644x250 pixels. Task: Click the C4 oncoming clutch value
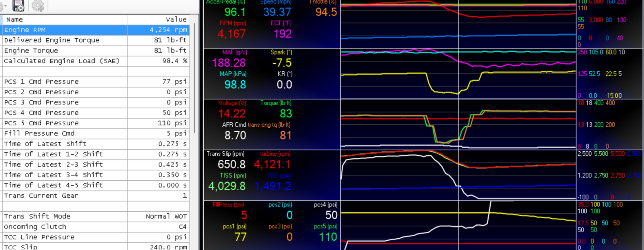point(183,227)
